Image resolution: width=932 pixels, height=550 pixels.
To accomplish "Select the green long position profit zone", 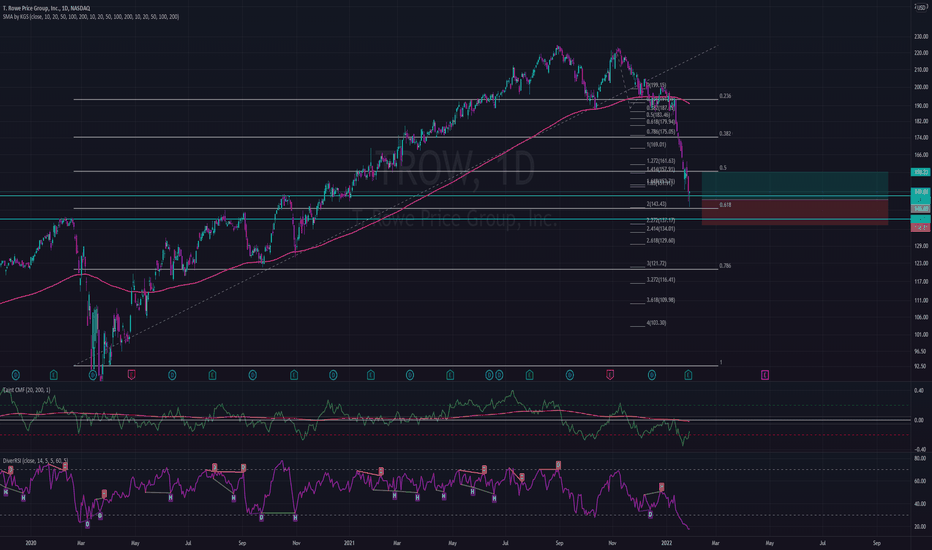I will pos(795,186).
